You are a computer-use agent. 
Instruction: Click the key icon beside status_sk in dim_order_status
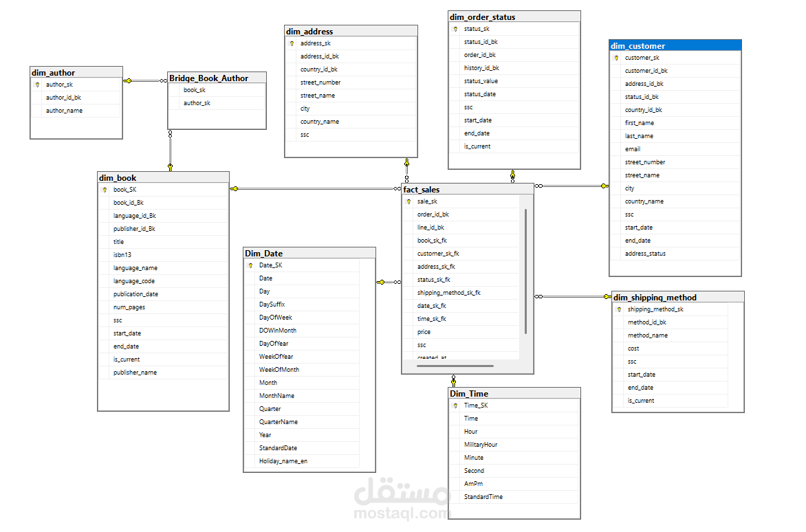(x=455, y=28)
